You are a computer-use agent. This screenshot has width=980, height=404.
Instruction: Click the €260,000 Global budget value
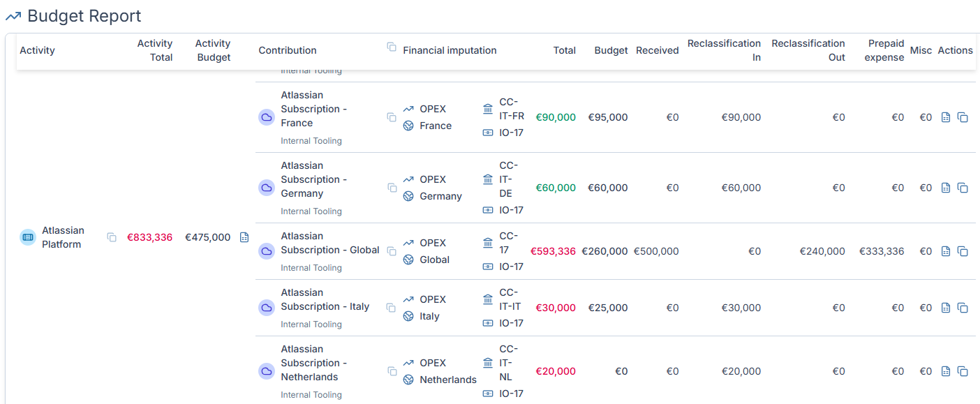[605, 251]
